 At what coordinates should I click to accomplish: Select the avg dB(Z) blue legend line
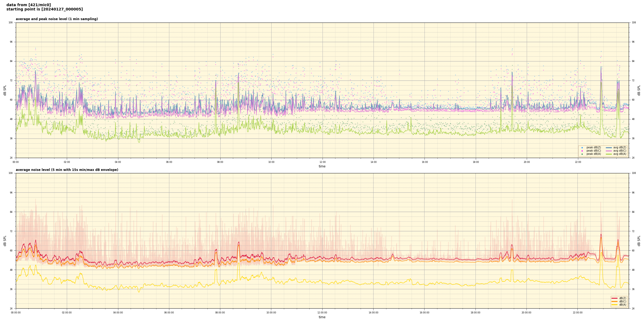point(609,148)
